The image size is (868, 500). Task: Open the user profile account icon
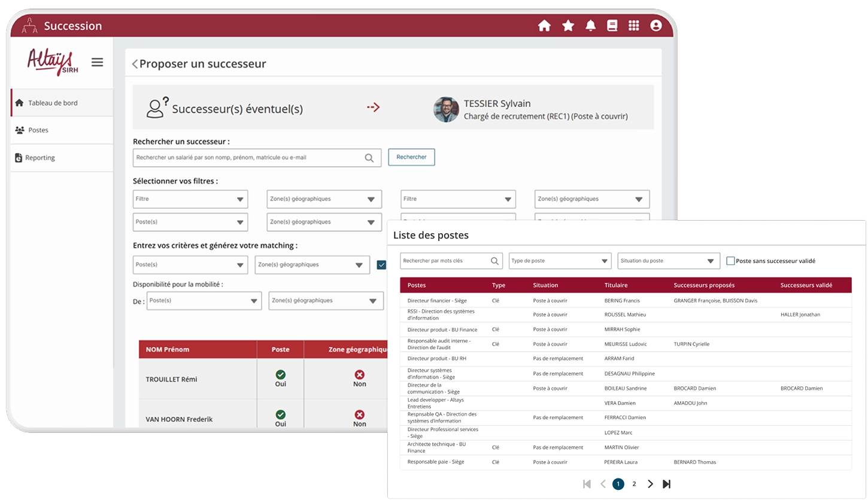pos(655,26)
